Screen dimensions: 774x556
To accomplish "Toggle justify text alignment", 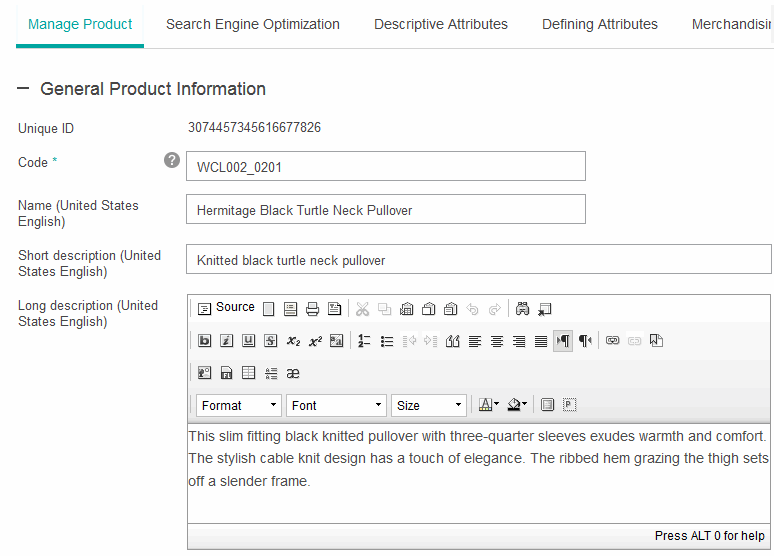I will click(541, 341).
